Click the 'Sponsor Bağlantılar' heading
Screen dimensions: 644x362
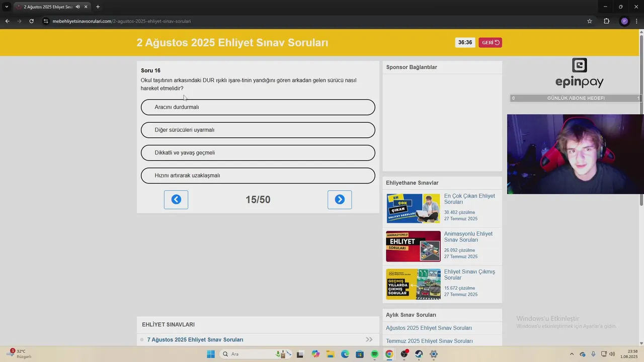(x=412, y=67)
